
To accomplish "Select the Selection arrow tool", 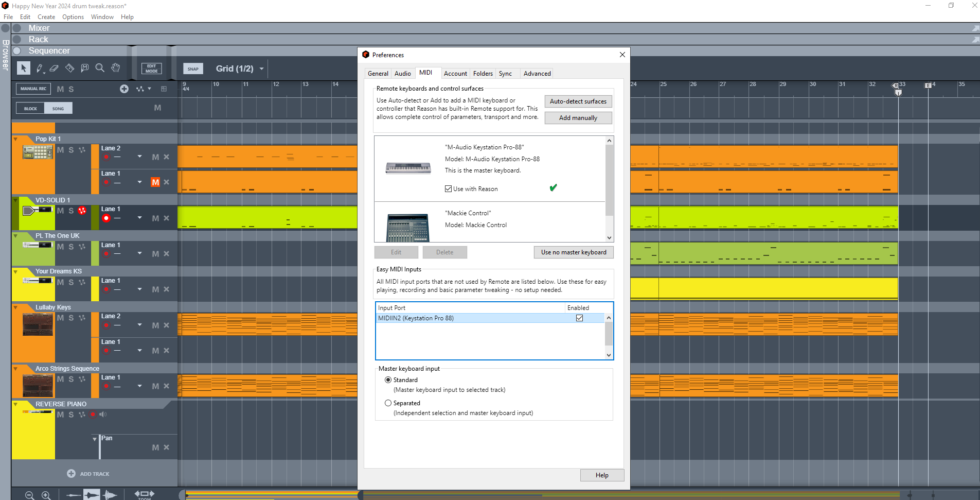I will (24, 68).
